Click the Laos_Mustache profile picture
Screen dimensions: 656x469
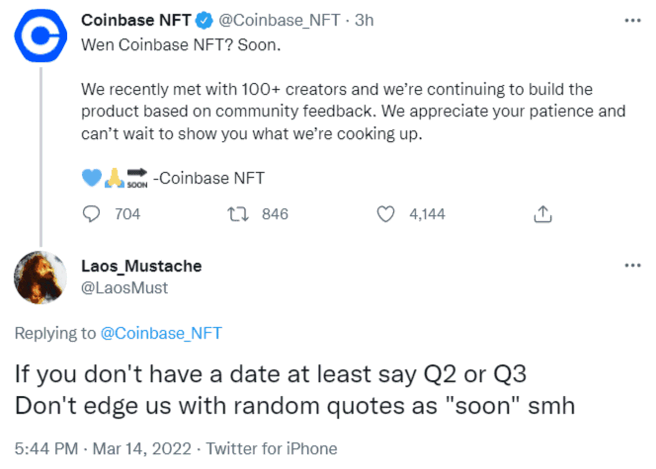(40, 276)
